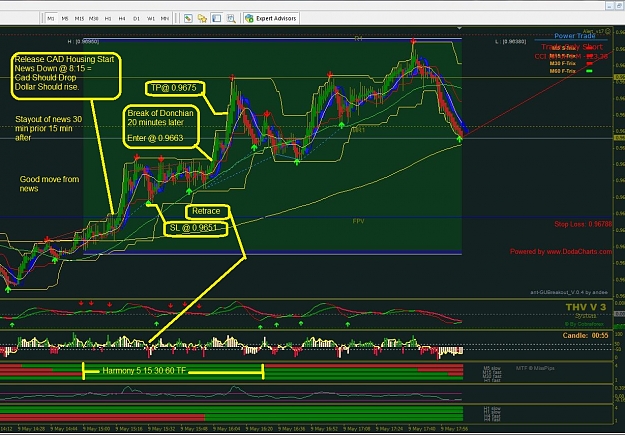The image size is (625, 435).
Task: Switch chart to H1 timeframe
Action: pyautogui.click(x=108, y=18)
